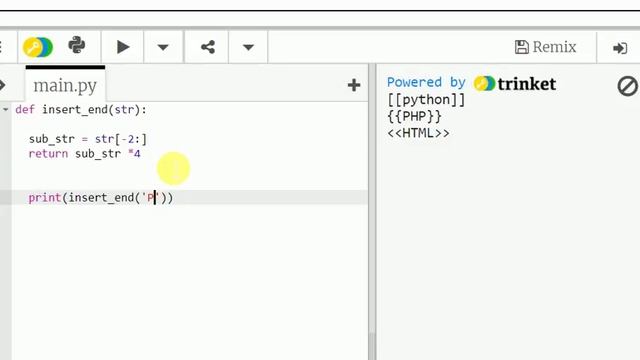
Task: Open the trinket link in output panel
Action: [x=515, y=84]
